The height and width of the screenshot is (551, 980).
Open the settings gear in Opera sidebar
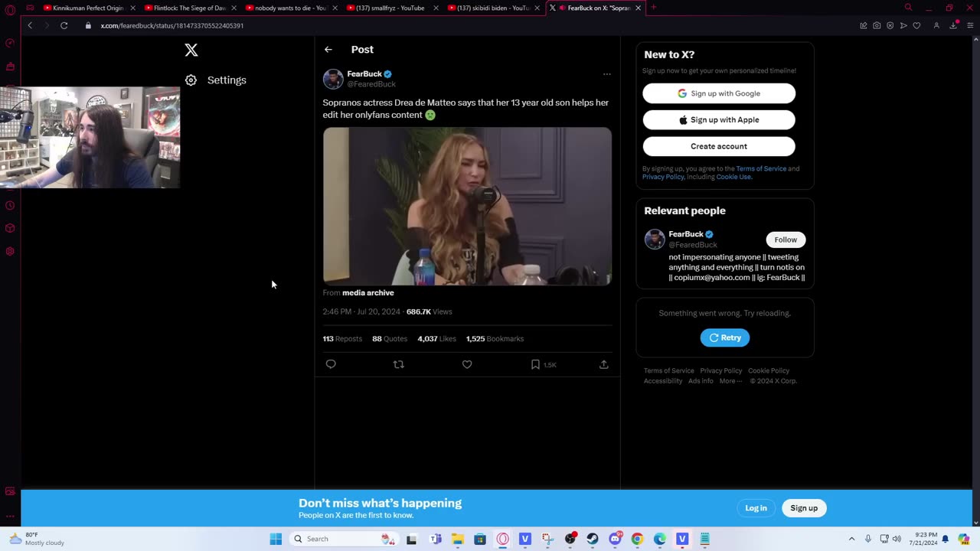click(10, 251)
